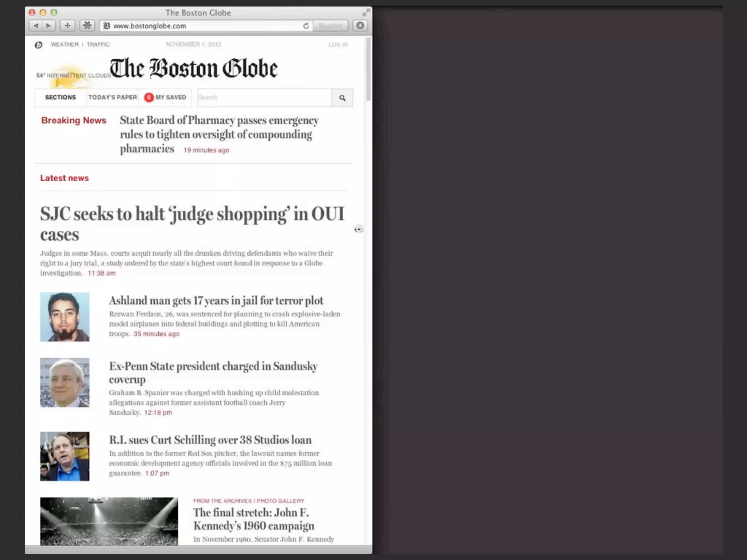Image resolution: width=747 pixels, height=560 pixels.
Task: Click the LOG IN link
Action: coord(338,44)
